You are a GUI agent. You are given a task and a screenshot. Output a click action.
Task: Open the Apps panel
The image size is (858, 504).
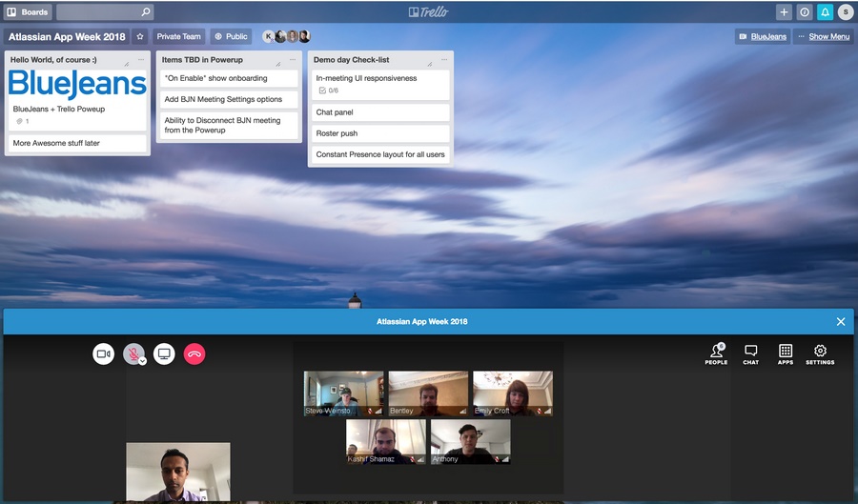pyautogui.click(x=786, y=354)
